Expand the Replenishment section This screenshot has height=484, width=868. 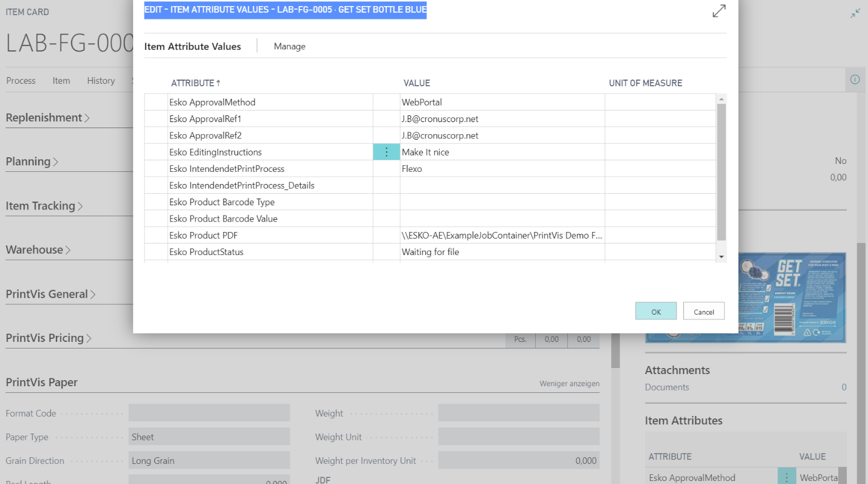click(x=47, y=118)
